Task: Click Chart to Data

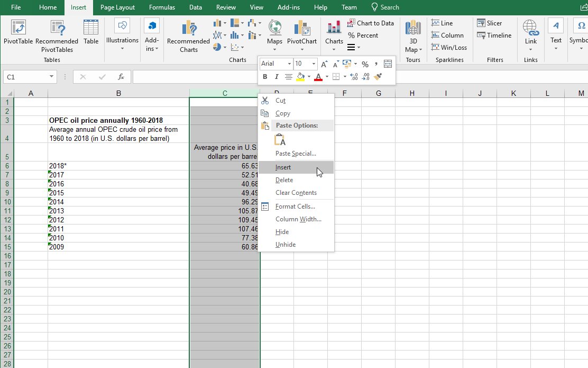Action: point(371,23)
